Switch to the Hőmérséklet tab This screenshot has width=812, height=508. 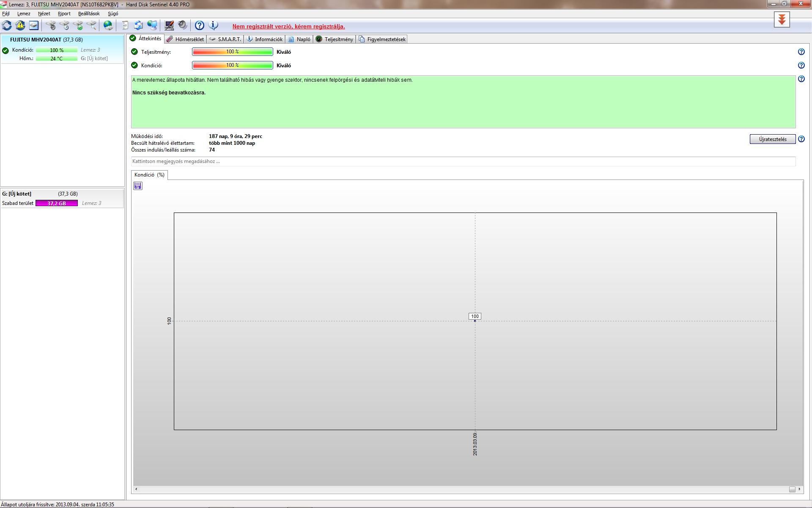(186, 39)
